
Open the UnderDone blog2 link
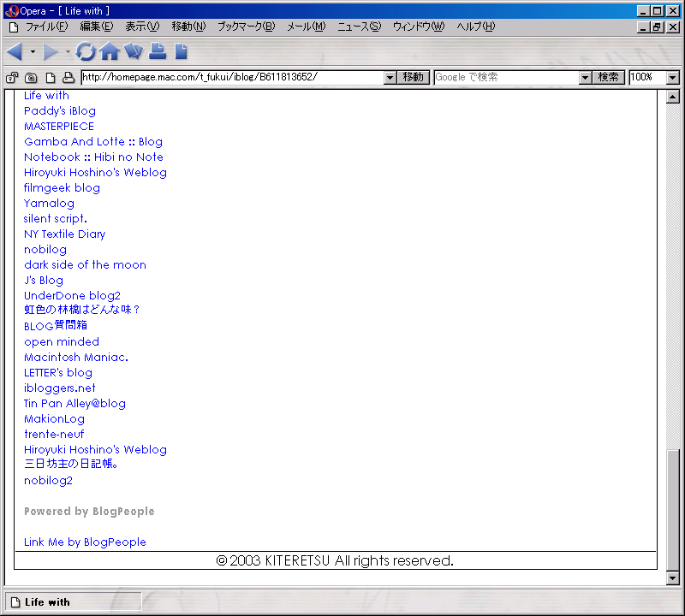[72, 296]
